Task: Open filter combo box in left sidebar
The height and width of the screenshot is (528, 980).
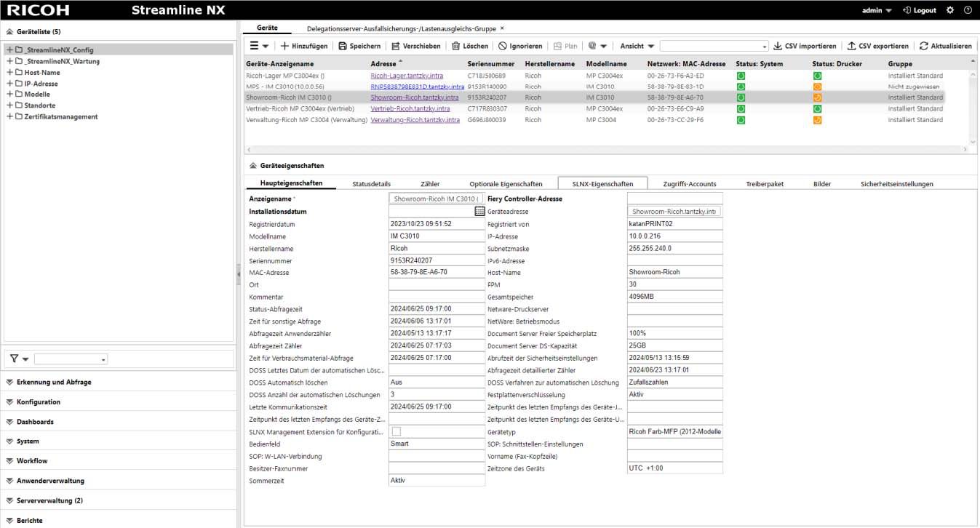Action: pyautogui.click(x=71, y=359)
